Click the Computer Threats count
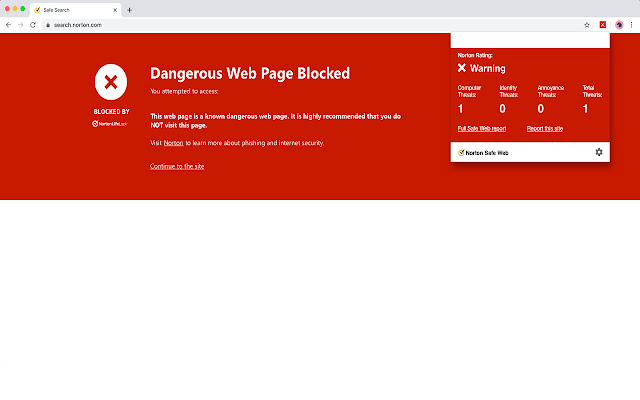The height and width of the screenshot is (400, 640). pos(460,109)
